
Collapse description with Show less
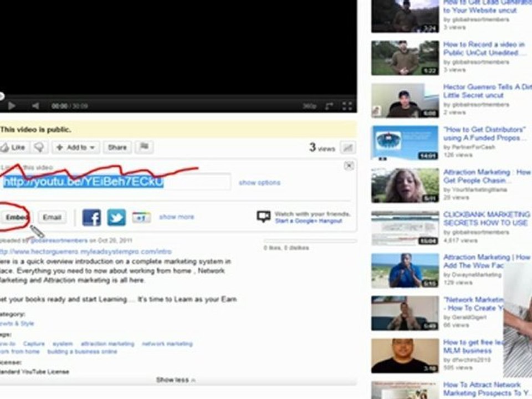pyautogui.click(x=176, y=380)
